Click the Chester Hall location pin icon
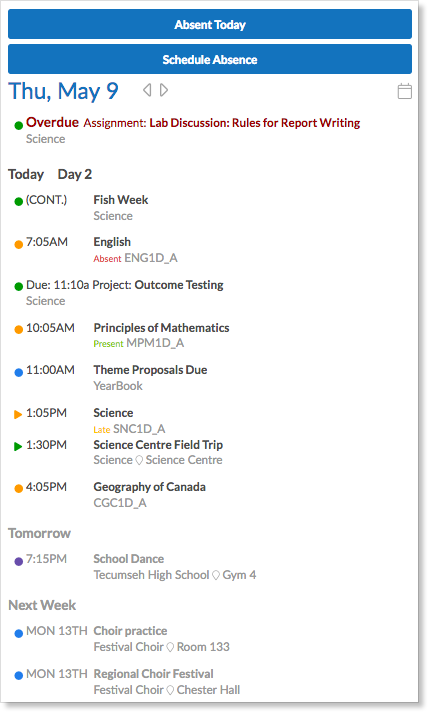Image resolution: width=429 pixels, height=713 pixels. (170, 690)
